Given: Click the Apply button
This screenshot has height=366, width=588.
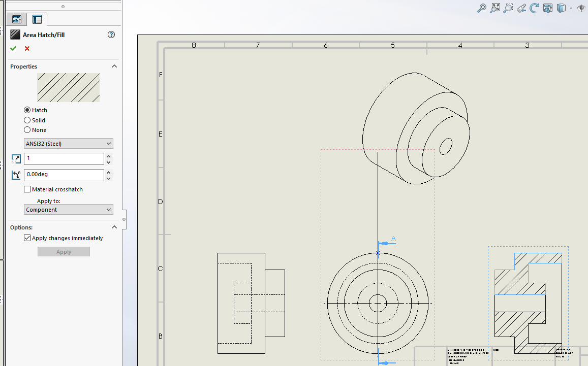Looking at the screenshot, I should coord(64,252).
